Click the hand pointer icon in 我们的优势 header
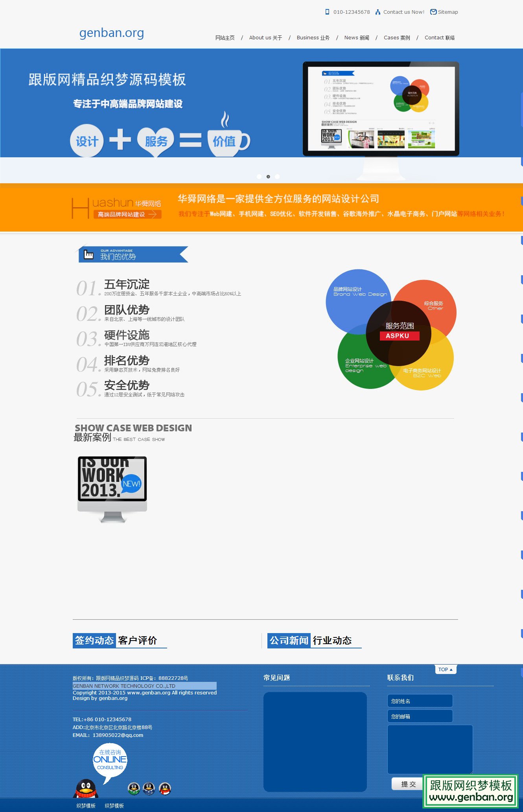 pyautogui.click(x=89, y=254)
